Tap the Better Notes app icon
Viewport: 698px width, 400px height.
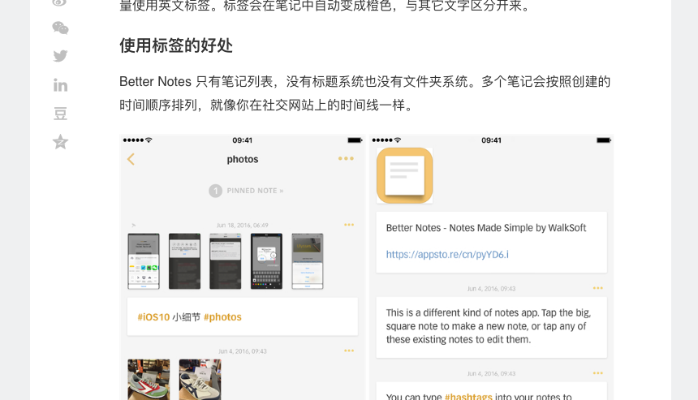[x=405, y=176]
